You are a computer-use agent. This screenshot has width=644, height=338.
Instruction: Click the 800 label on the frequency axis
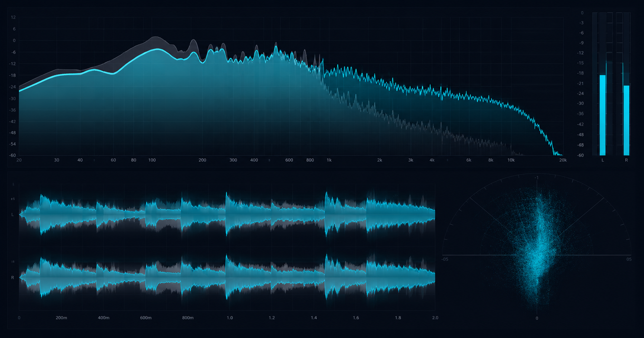pos(310,160)
